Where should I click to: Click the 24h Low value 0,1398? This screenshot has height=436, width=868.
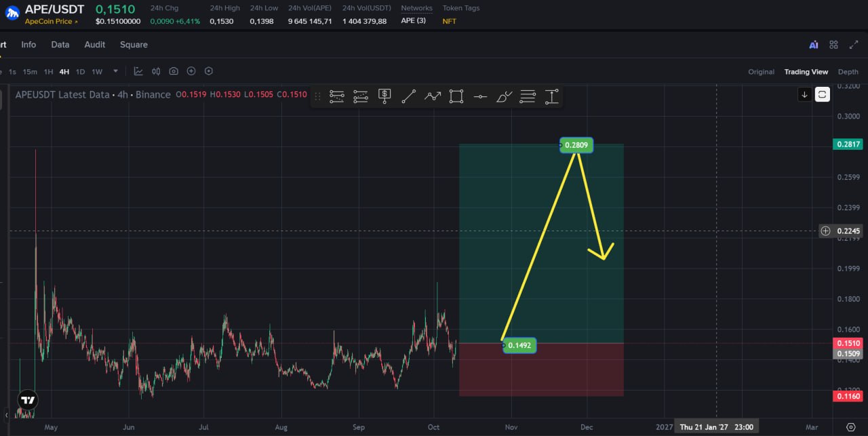click(x=262, y=21)
